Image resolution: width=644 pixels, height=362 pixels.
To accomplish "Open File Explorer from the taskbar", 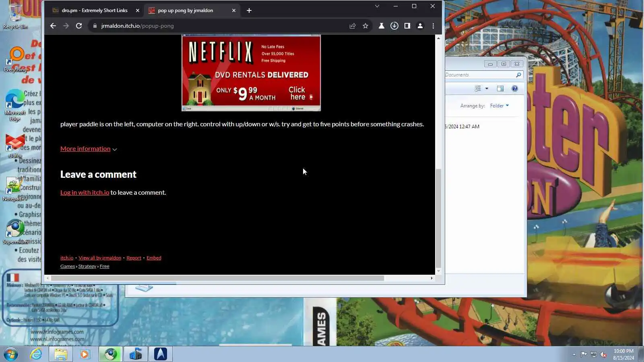I will [61, 354].
